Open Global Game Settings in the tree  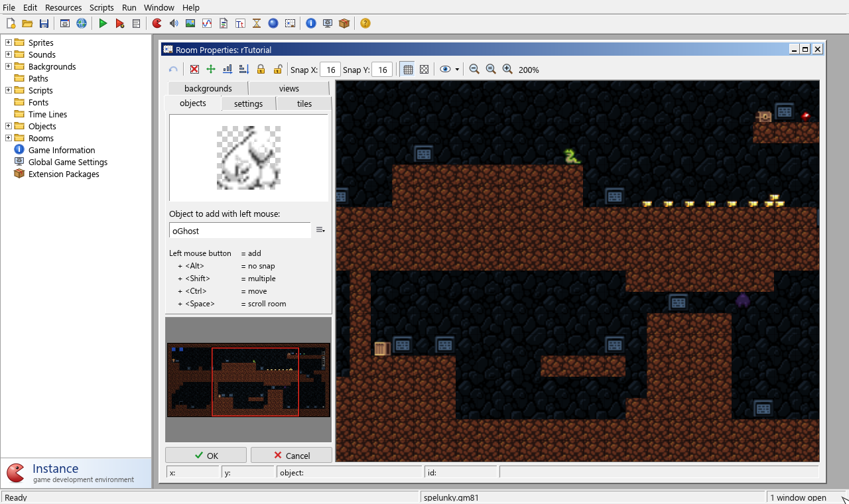point(68,162)
